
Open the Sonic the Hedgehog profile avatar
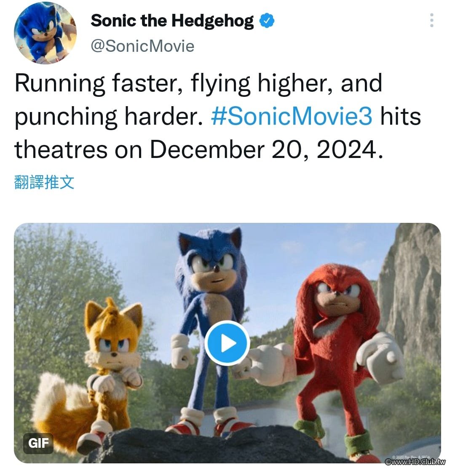click(45, 33)
